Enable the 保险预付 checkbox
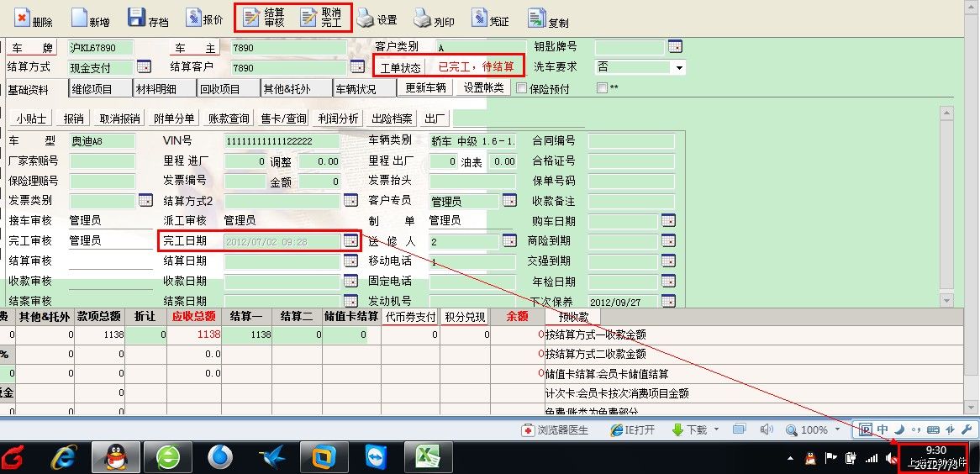 521,88
